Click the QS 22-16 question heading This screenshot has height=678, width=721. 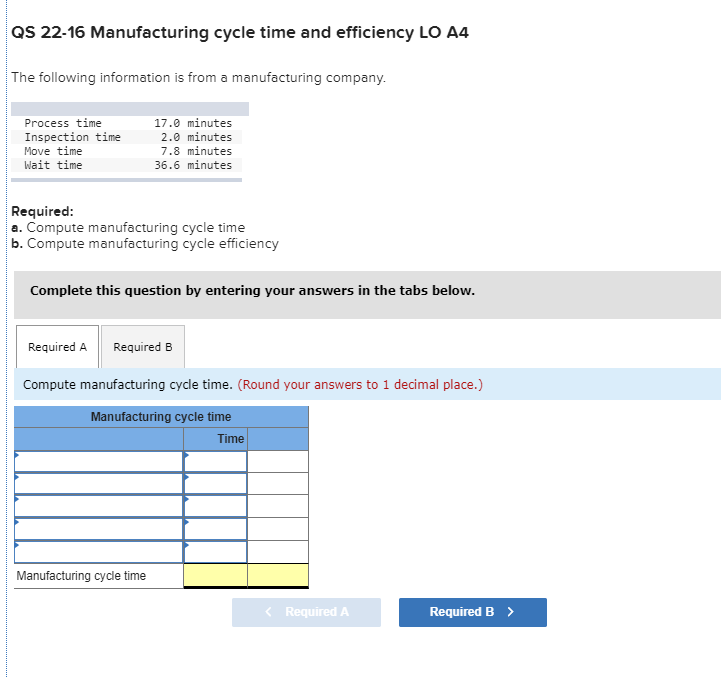click(x=240, y=33)
